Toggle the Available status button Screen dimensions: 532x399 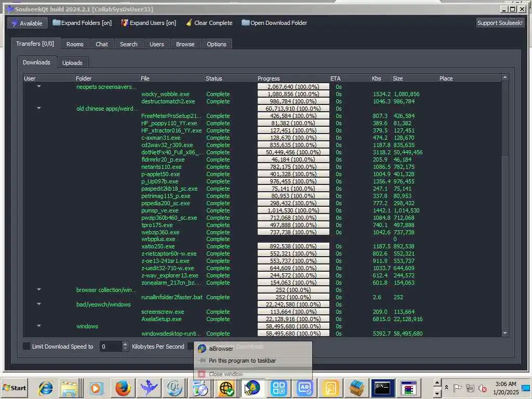pos(27,23)
